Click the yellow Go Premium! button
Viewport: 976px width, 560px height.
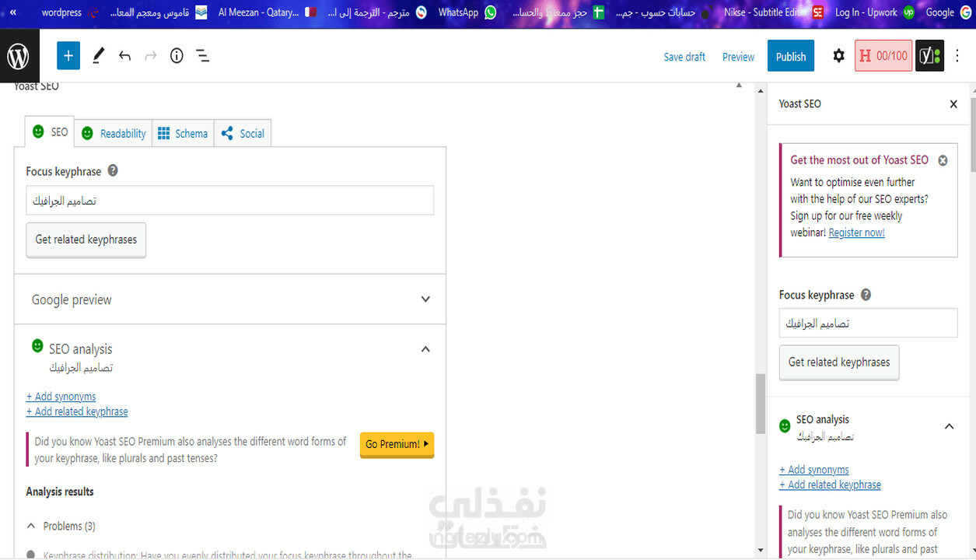tap(397, 444)
